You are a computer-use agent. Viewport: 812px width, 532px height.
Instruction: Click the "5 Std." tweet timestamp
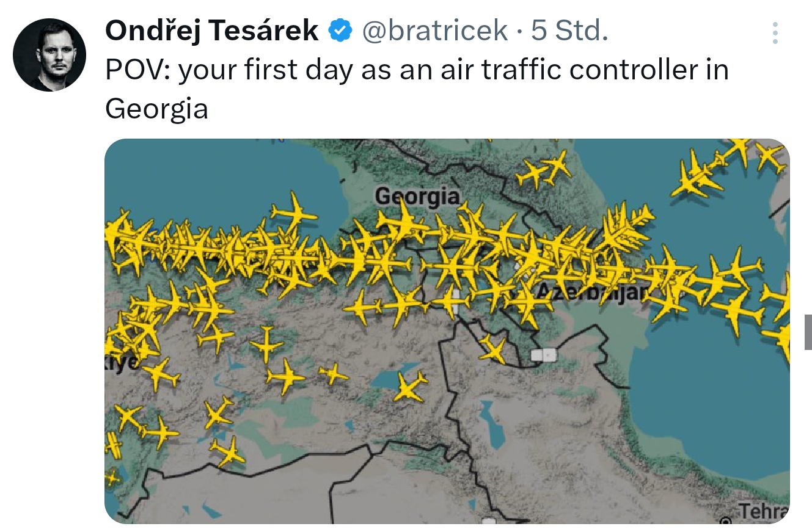pyautogui.click(x=569, y=31)
